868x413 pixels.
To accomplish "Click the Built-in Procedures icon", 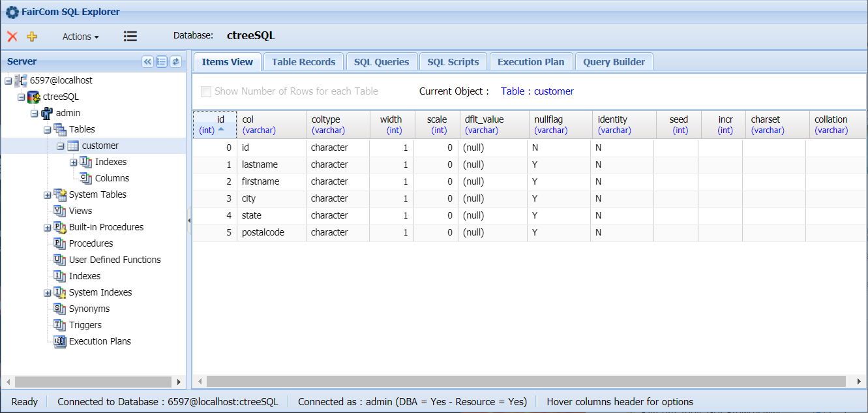I will (x=60, y=227).
